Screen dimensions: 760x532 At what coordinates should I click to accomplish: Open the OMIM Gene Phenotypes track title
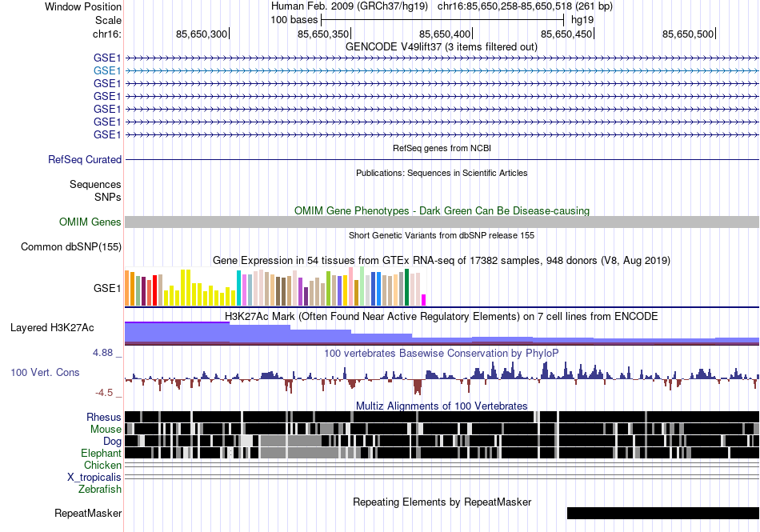(442, 210)
